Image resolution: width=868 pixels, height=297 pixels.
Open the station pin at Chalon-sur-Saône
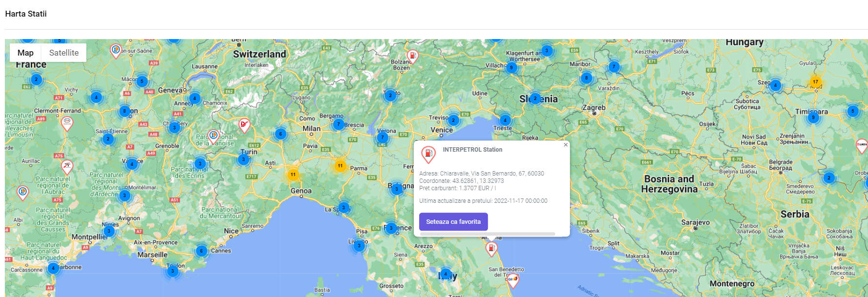point(116,50)
